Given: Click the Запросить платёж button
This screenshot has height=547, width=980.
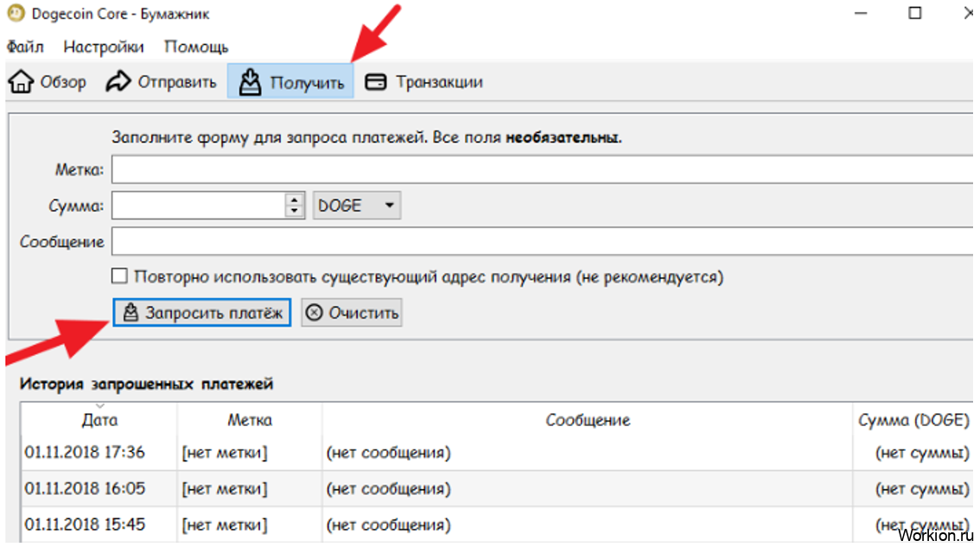Looking at the screenshot, I should coord(202,313).
